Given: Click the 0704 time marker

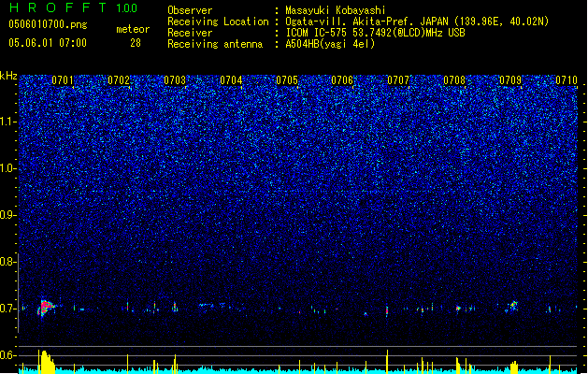Looking at the screenshot, I should [231, 80].
